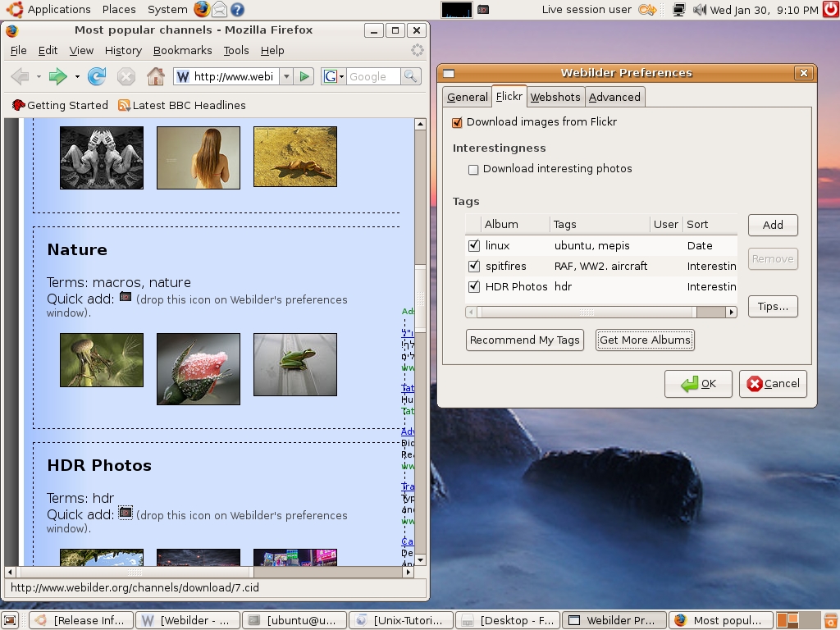Click the Stop loading button
Screen dimensions: 840x630
pos(126,76)
